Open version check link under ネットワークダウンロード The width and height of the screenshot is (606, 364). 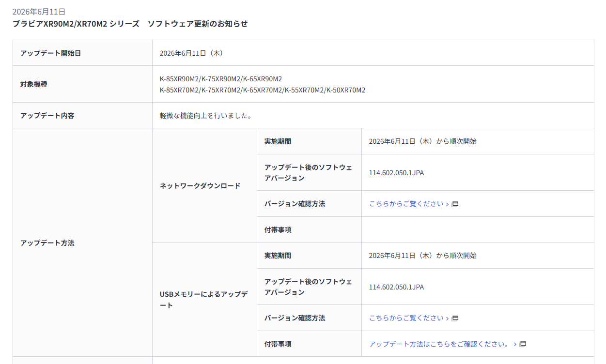(409, 204)
